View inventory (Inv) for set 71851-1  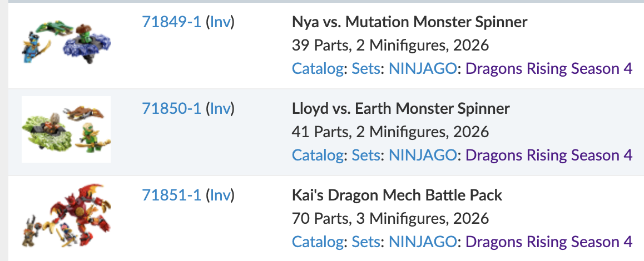pyautogui.click(x=220, y=195)
